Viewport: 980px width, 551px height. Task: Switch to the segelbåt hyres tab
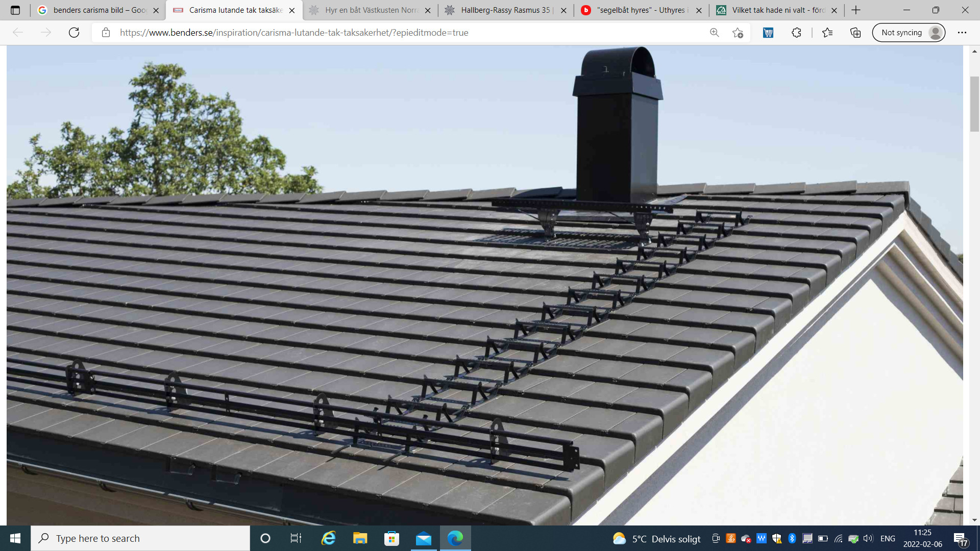(641, 10)
